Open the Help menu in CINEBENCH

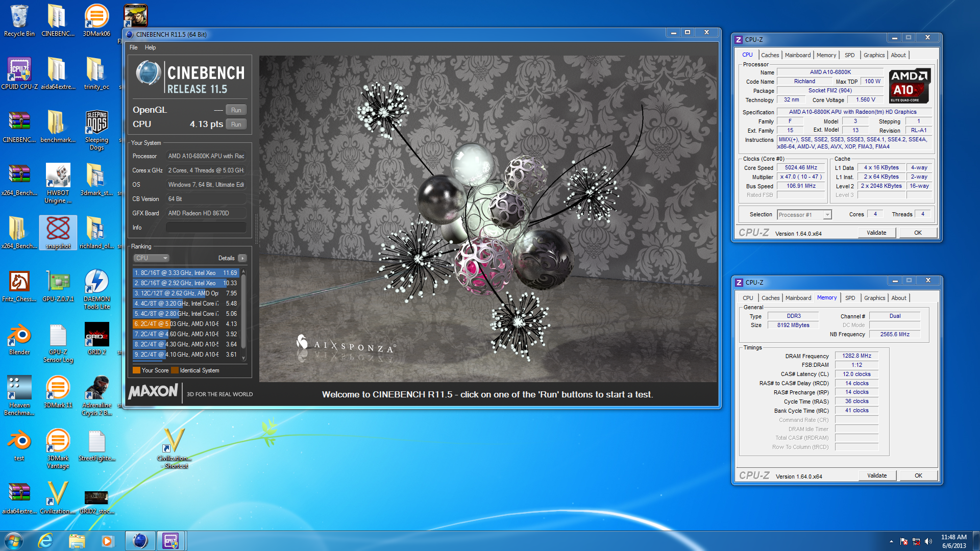pyautogui.click(x=150, y=47)
